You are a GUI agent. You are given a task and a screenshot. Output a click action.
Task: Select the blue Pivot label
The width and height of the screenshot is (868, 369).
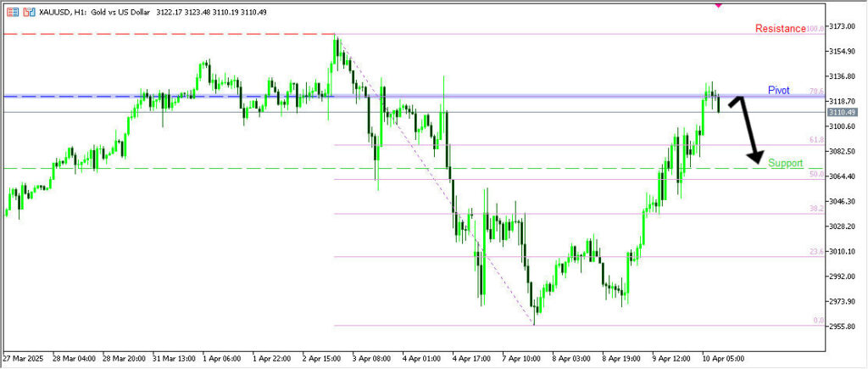(x=779, y=90)
